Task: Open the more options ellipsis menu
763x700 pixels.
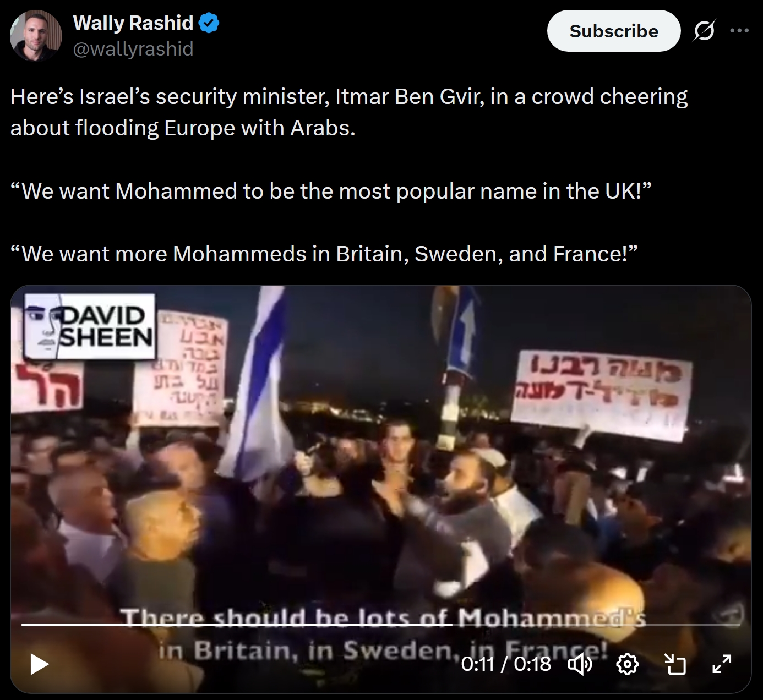Action: 739,31
